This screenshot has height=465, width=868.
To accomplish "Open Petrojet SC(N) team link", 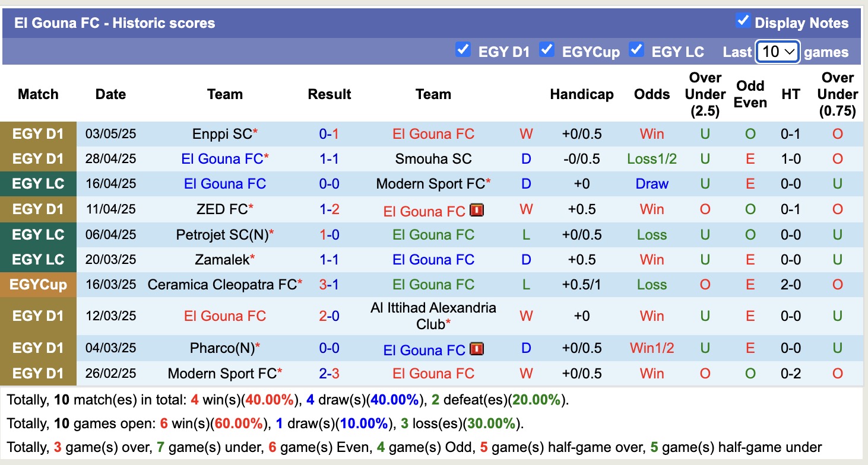I will pyautogui.click(x=222, y=235).
